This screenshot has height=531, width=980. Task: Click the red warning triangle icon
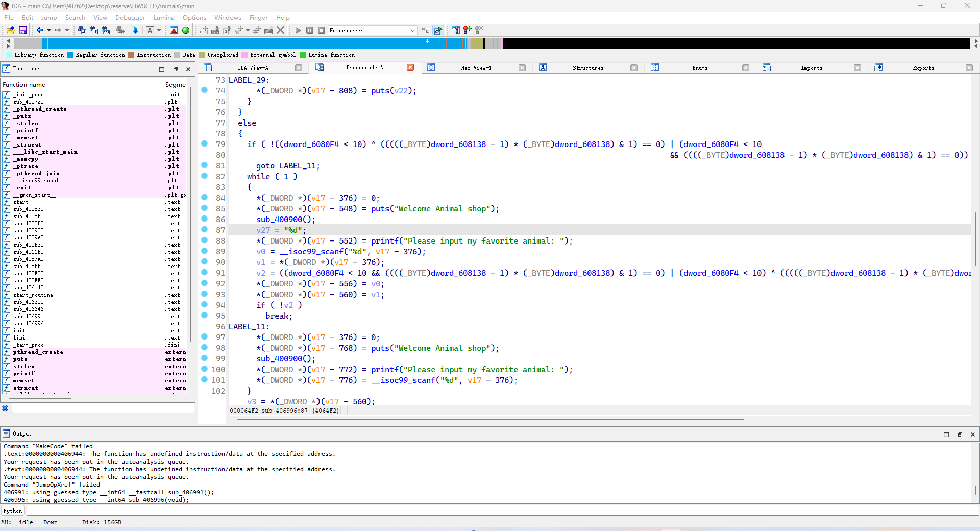174,31
